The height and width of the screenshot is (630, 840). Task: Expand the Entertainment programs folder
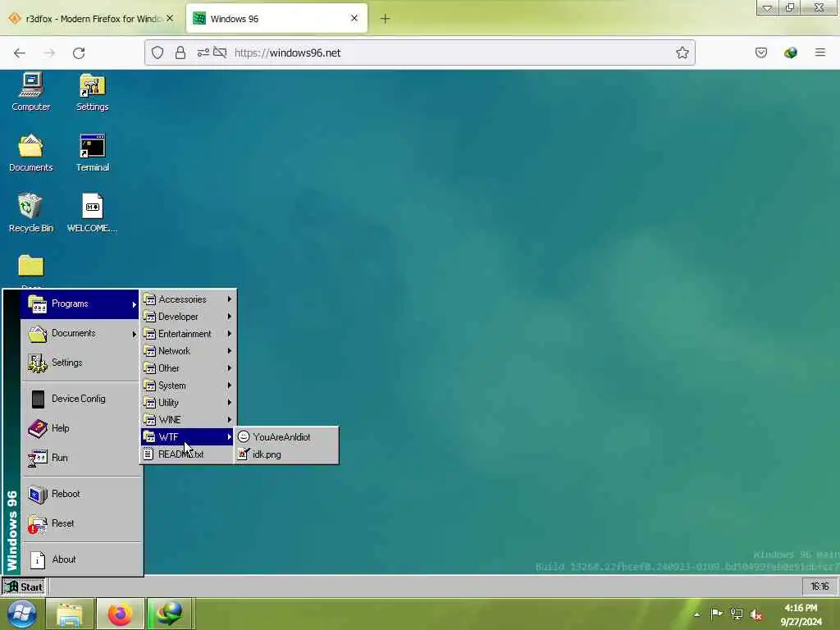(188, 334)
